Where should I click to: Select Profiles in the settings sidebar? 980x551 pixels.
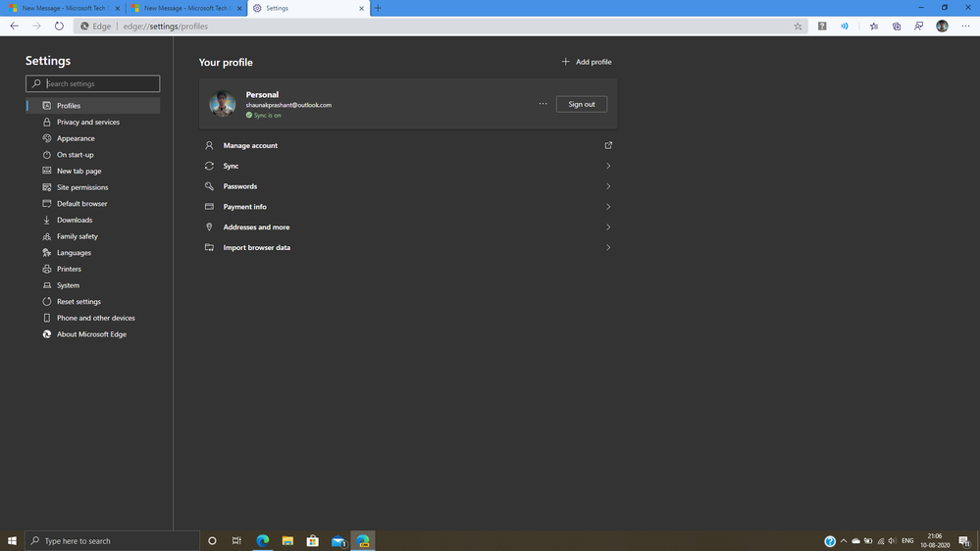point(93,106)
